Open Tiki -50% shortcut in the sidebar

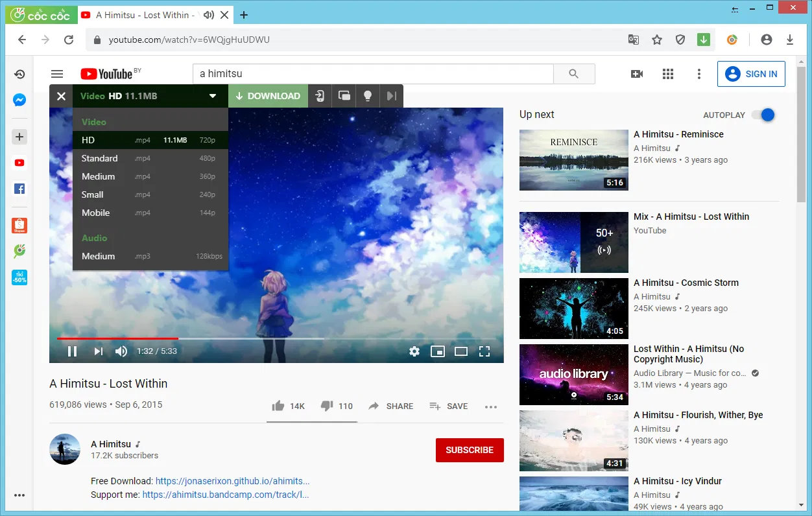pos(19,277)
